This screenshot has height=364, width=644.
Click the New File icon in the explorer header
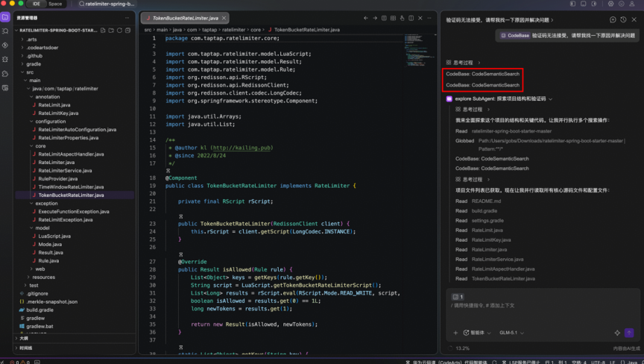[103, 31]
